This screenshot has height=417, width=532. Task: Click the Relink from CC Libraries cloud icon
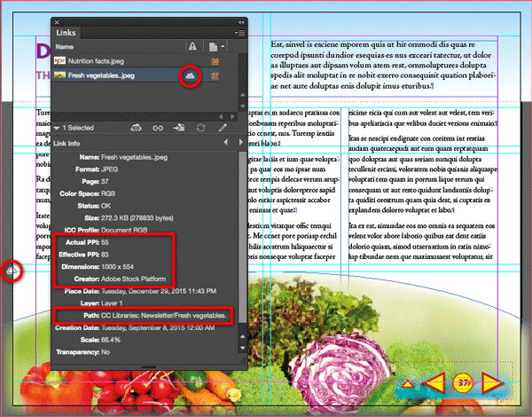(x=136, y=128)
